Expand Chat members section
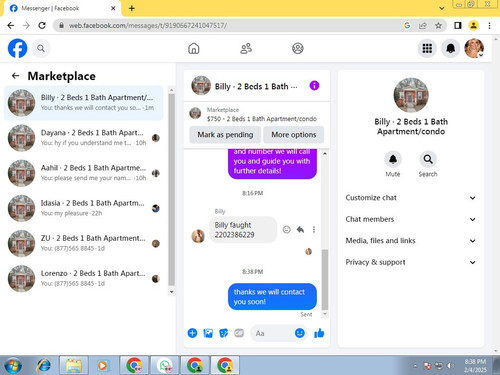This screenshot has width=500, height=375. [x=411, y=219]
